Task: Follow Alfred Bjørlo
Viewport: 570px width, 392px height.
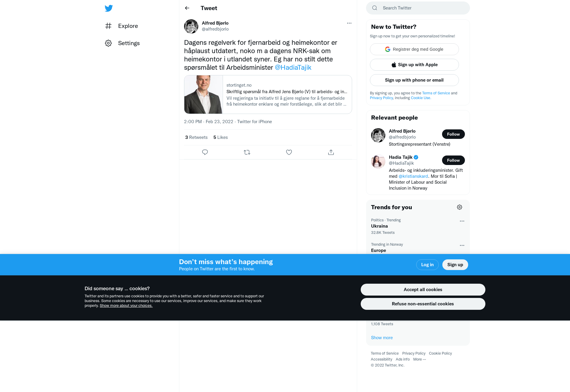Action: click(453, 134)
